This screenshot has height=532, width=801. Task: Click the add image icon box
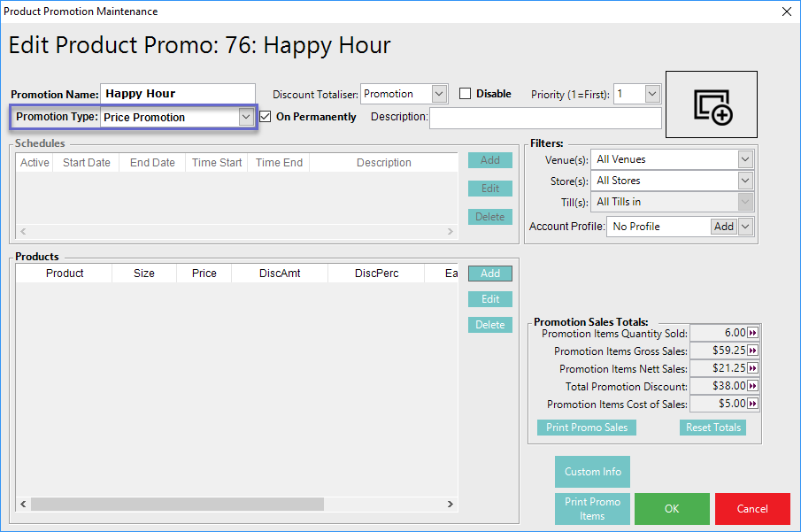click(x=712, y=104)
